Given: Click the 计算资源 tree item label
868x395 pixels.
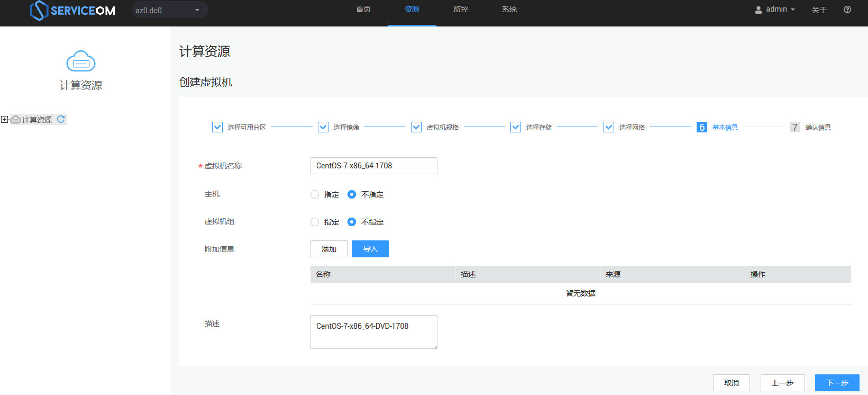Looking at the screenshot, I should click(37, 120).
